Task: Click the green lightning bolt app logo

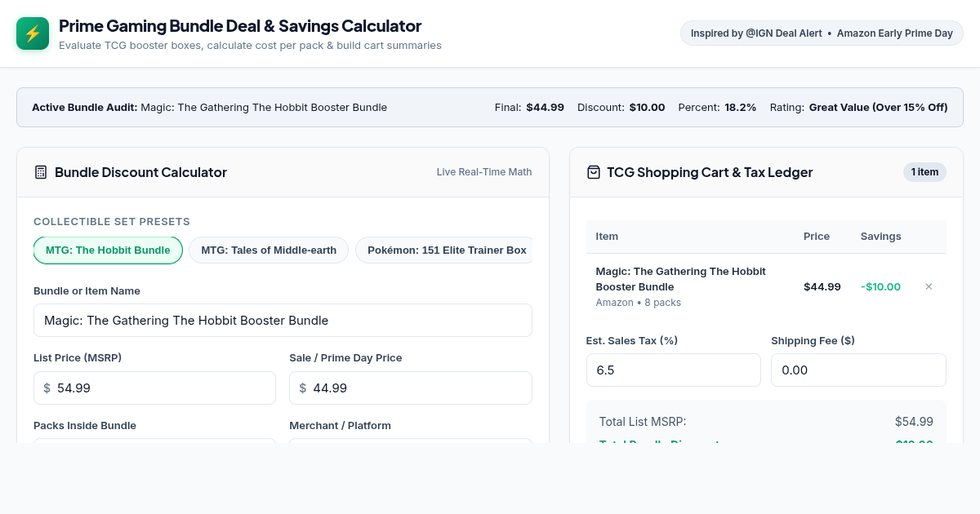Action: click(33, 33)
